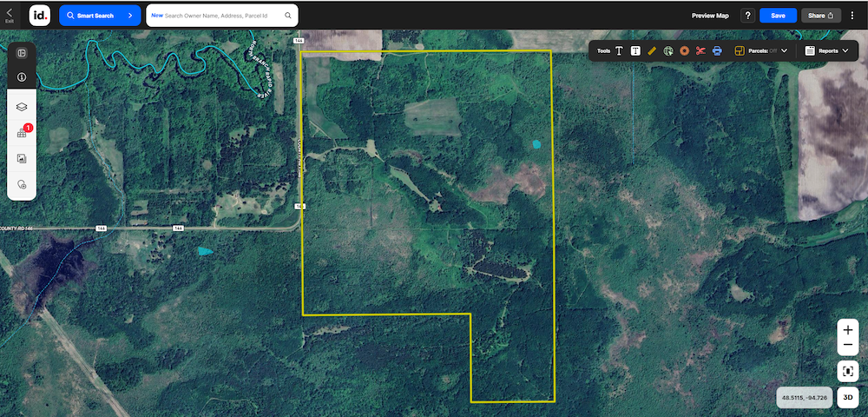The image size is (868, 417).
Task: Select the red scissors Cut tool
Action: [x=701, y=51]
